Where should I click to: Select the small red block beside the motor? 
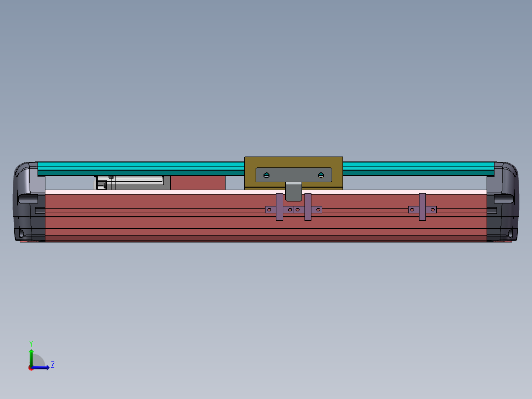pos(198,183)
